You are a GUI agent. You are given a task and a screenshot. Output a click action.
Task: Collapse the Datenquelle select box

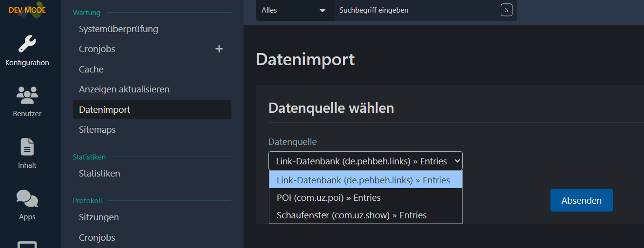tap(365, 160)
